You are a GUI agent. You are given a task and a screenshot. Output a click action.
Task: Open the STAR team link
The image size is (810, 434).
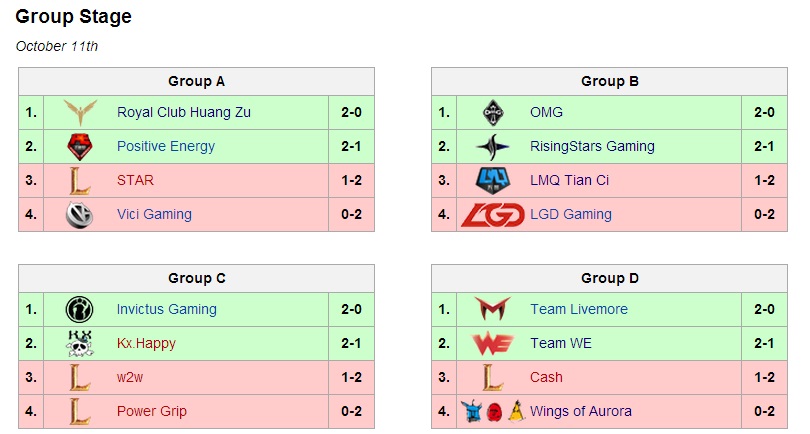coord(135,180)
